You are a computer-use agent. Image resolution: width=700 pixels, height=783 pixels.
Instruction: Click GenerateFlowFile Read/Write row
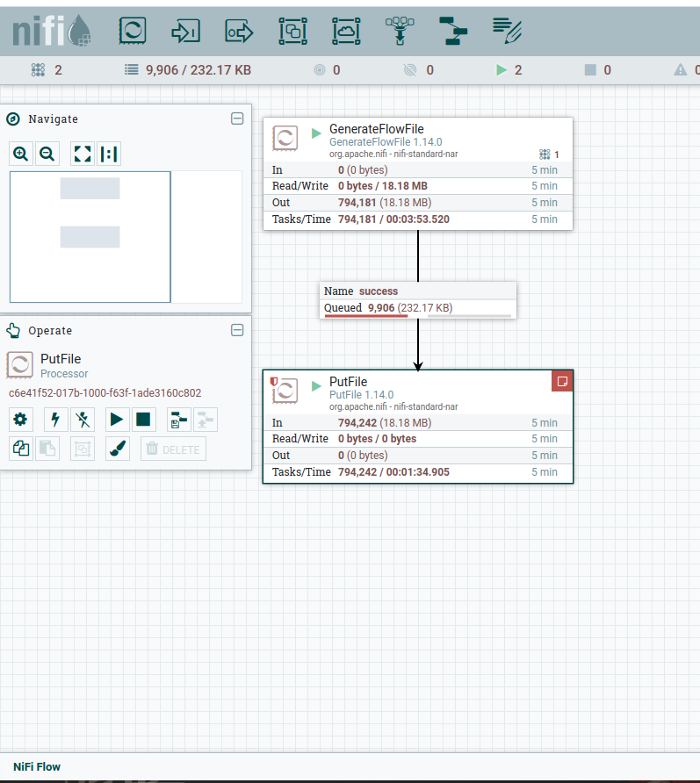click(418, 186)
